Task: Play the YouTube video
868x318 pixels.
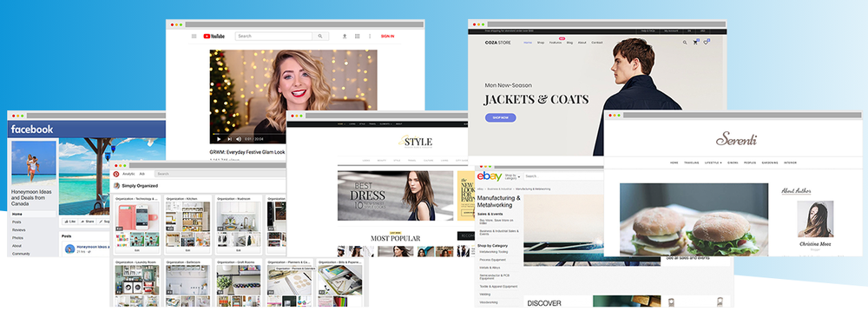Action: point(219,139)
